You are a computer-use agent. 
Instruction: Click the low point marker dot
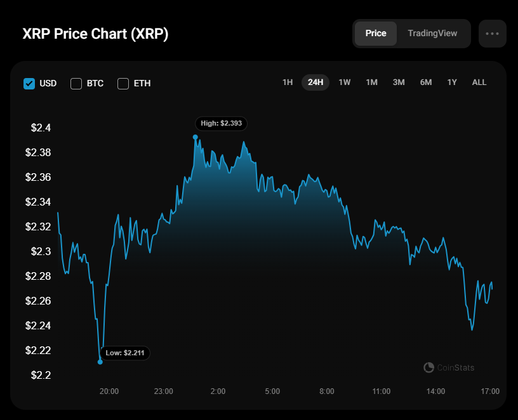pos(100,362)
